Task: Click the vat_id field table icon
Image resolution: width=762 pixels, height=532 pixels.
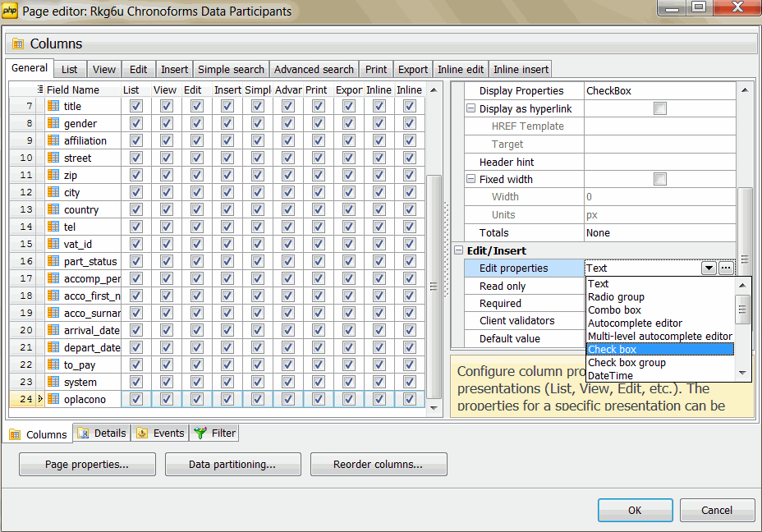Action: click(x=53, y=244)
